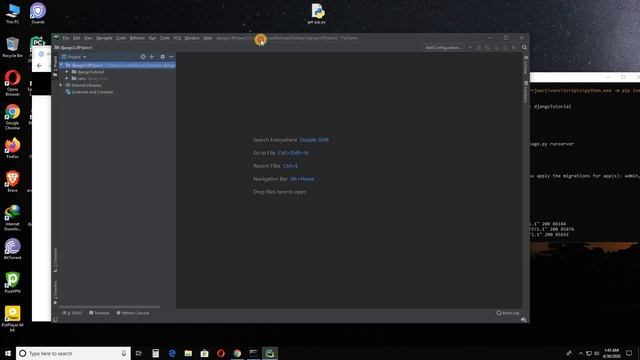Hide the Project tool window with minus icon
Viewport: 640px width, 360px height.
click(x=171, y=57)
